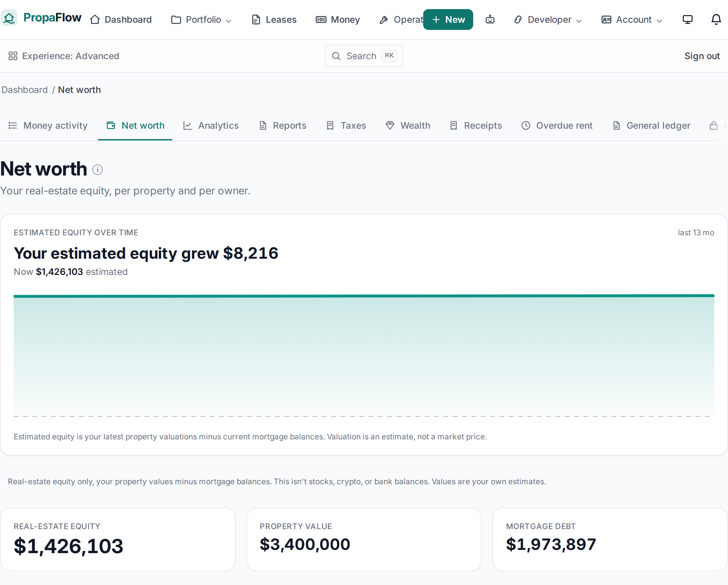Screen dimensions: 728x585
Task: Click the Mortgage Debt $1,973,897 figure
Action: click(x=551, y=544)
